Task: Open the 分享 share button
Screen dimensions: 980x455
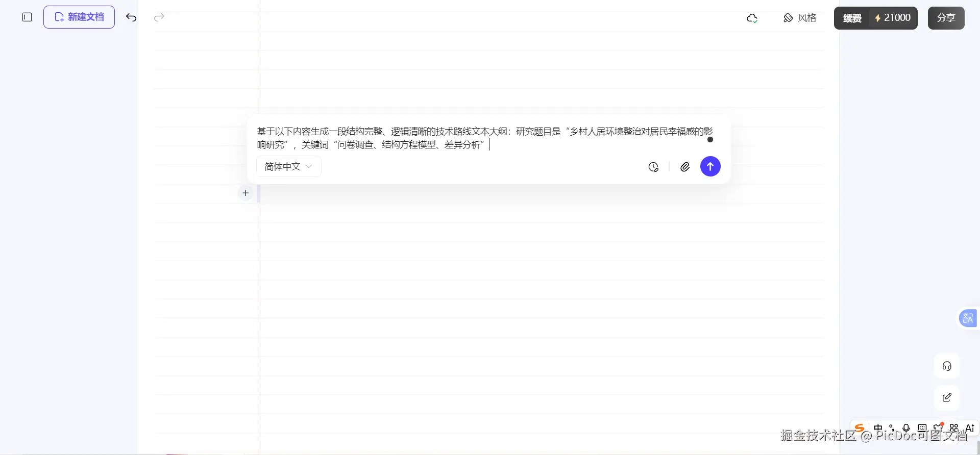Action: tap(946, 18)
